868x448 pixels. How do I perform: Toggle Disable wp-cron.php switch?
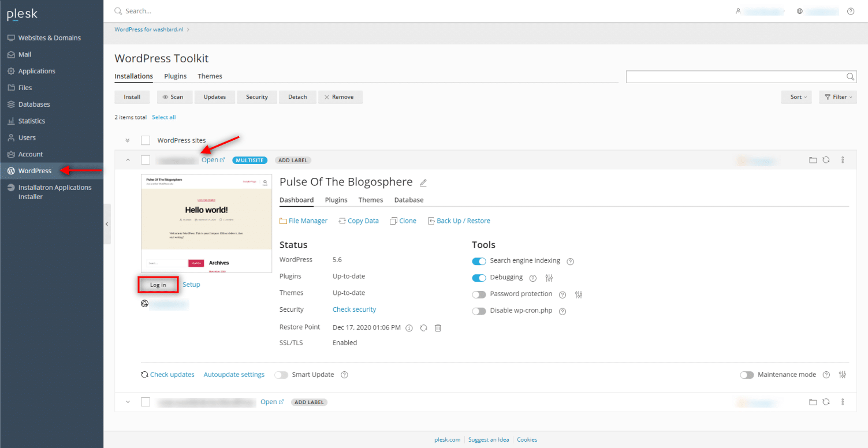click(479, 311)
